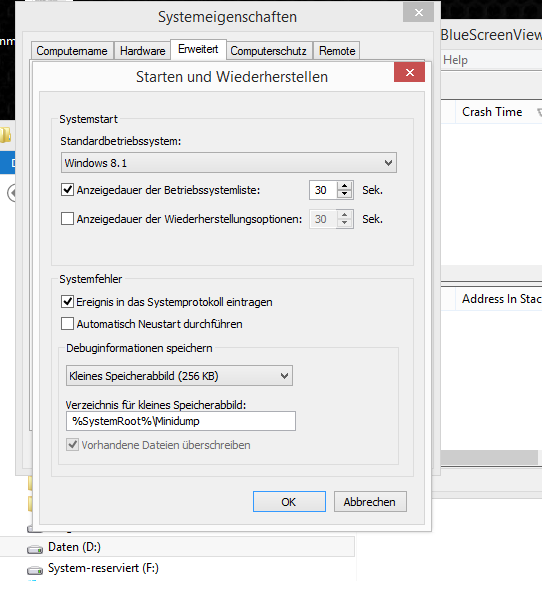Open the Help menu in BlueScreenView
This screenshot has width=542, height=601.
click(455, 60)
